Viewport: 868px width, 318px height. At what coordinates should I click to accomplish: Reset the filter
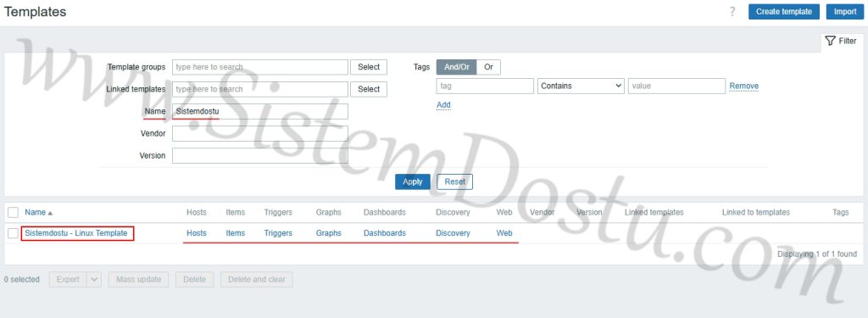coord(455,181)
